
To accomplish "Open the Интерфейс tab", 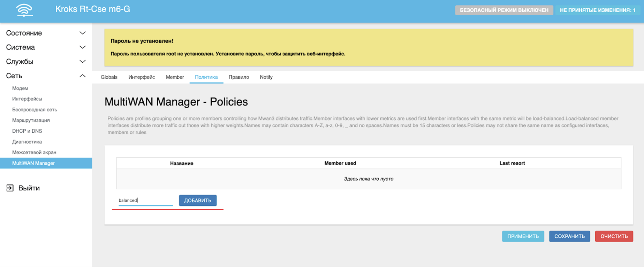I will click(x=142, y=77).
